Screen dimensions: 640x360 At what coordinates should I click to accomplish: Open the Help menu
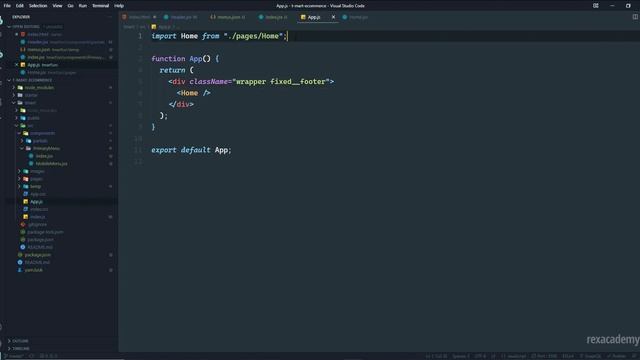(119, 6)
